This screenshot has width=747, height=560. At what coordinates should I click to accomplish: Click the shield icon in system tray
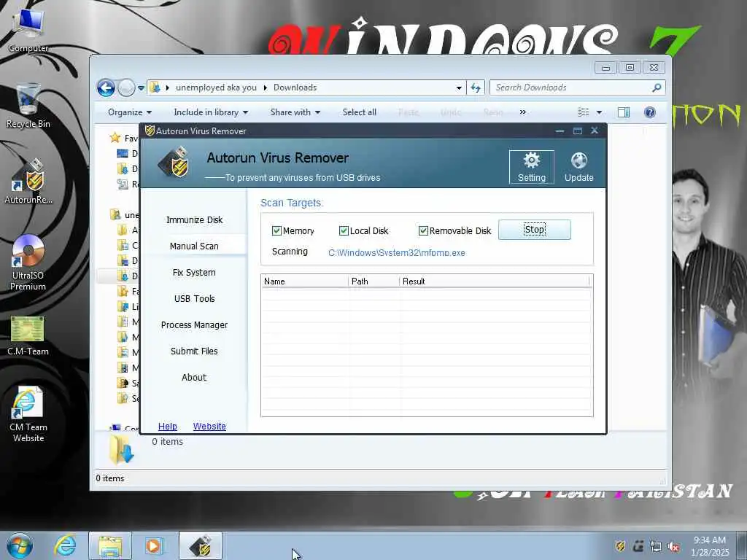620,546
